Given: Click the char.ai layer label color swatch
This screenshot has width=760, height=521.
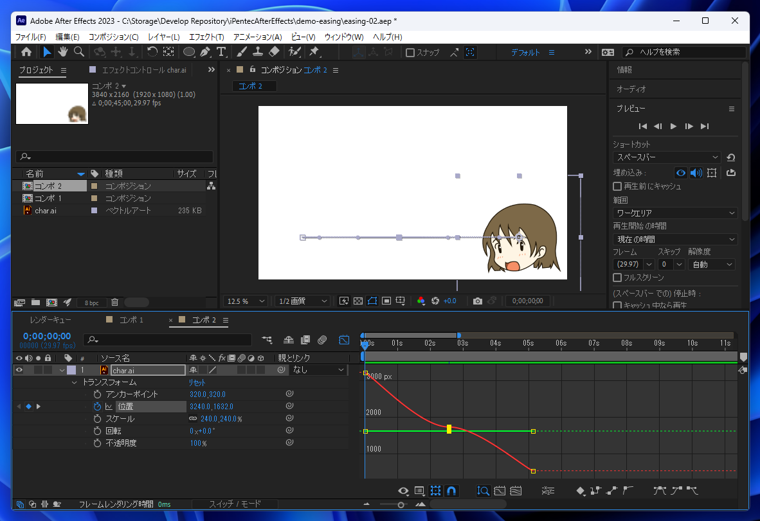Looking at the screenshot, I should click(71, 370).
